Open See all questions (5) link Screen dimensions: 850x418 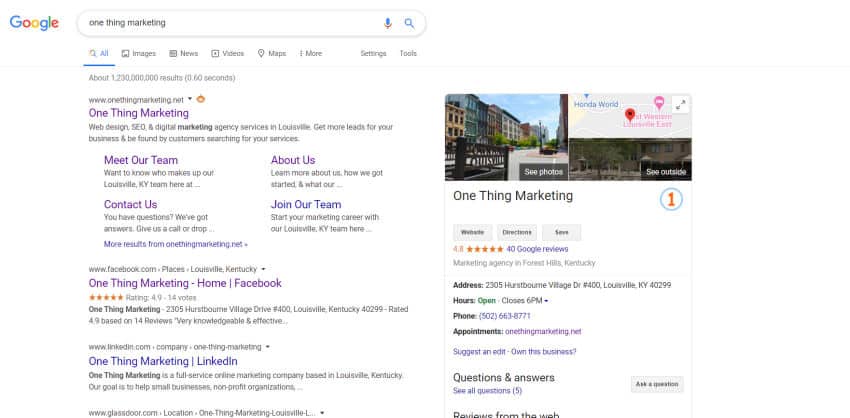click(x=487, y=391)
